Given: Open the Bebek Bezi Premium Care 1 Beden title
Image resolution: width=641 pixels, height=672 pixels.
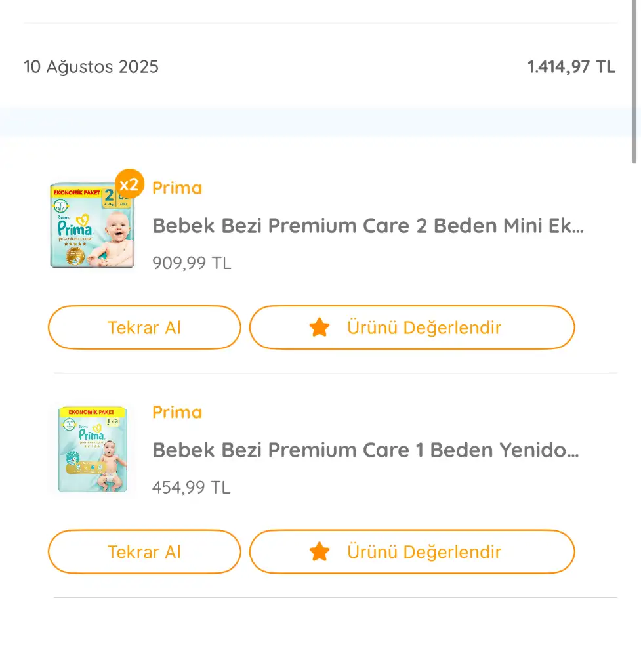Looking at the screenshot, I should (365, 450).
